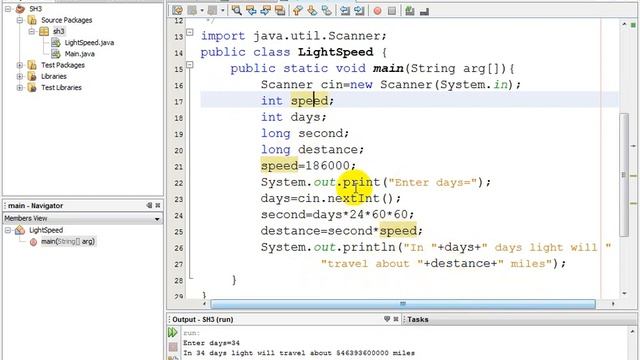Click the Re-run green arrows icon
The width and height of the screenshot is (640, 360).
tap(173, 333)
